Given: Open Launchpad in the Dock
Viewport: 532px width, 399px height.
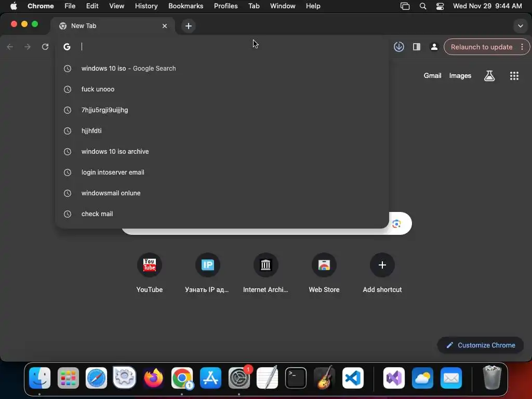Looking at the screenshot, I should (x=68, y=378).
